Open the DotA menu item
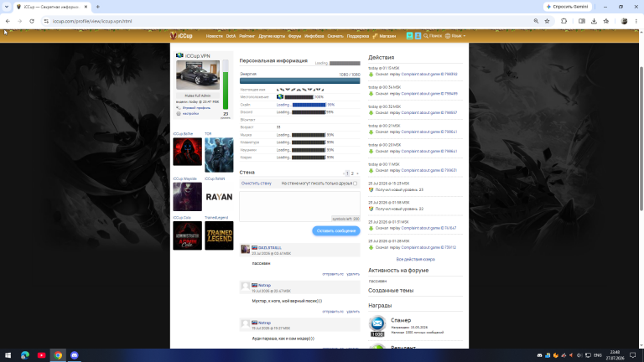The height and width of the screenshot is (362, 644). coord(231,36)
